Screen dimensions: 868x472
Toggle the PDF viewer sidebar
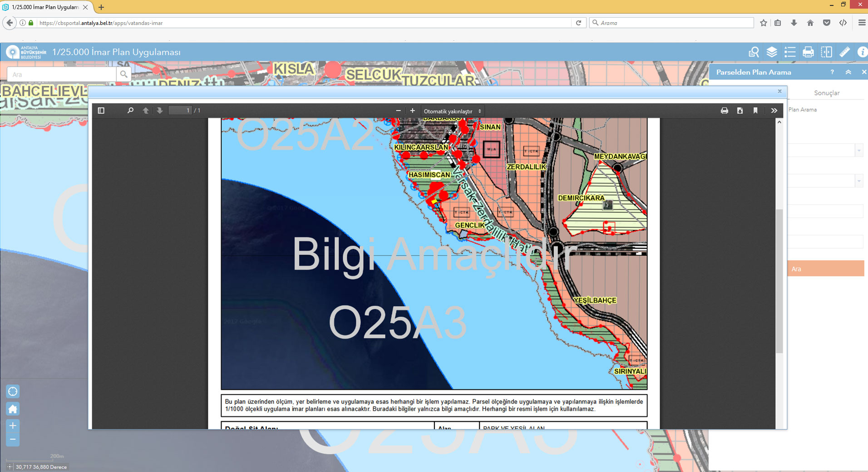(101, 110)
